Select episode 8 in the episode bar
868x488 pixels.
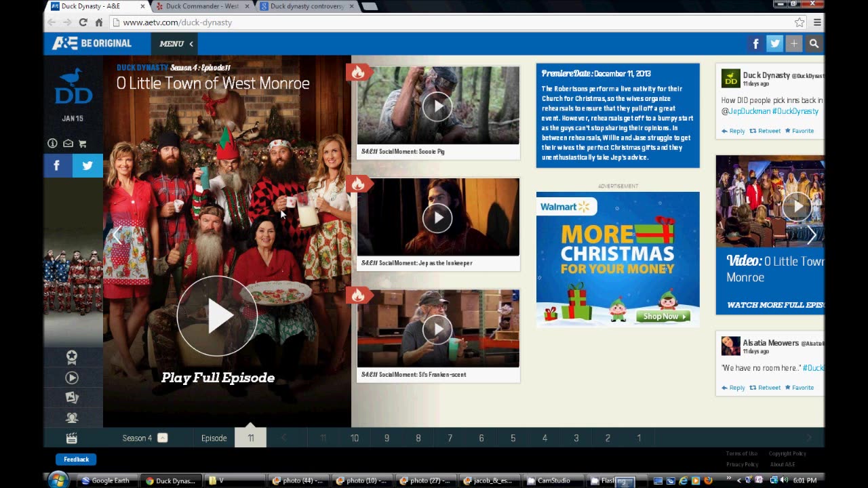tap(418, 438)
